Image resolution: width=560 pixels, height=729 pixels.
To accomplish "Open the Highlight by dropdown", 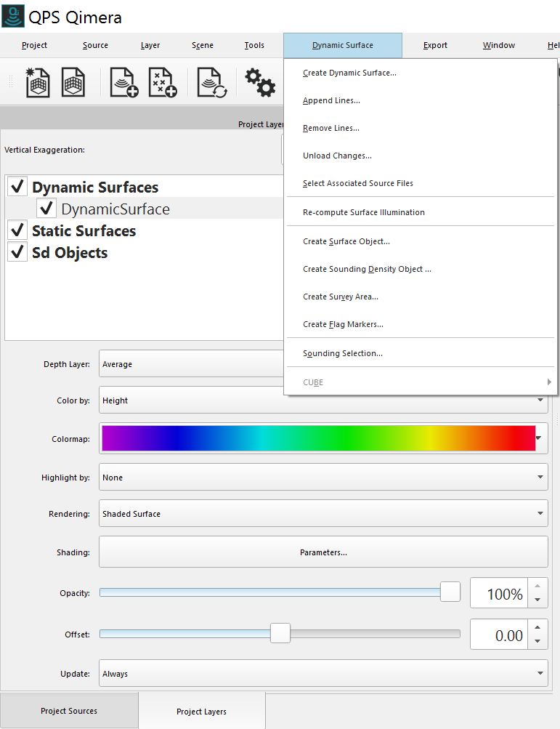I will (x=323, y=478).
